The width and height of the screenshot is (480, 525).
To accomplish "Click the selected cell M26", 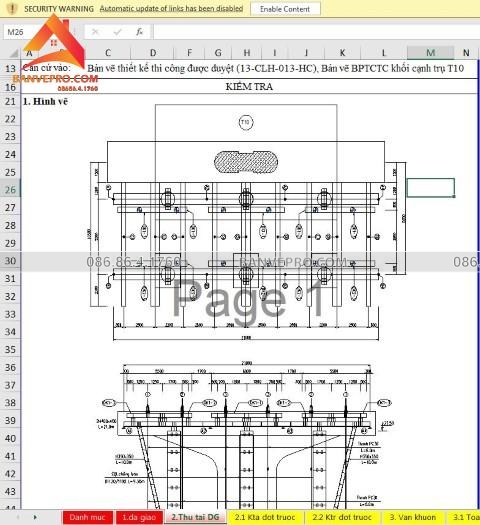I will [430, 188].
